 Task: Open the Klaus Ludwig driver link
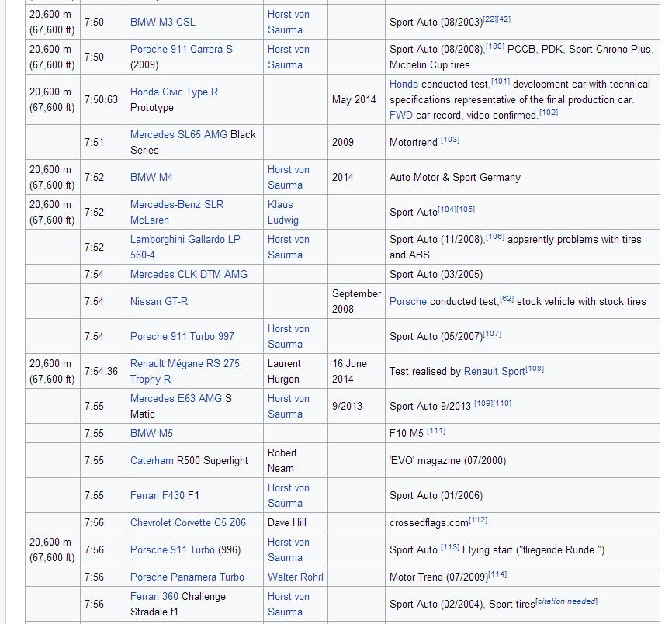(283, 212)
